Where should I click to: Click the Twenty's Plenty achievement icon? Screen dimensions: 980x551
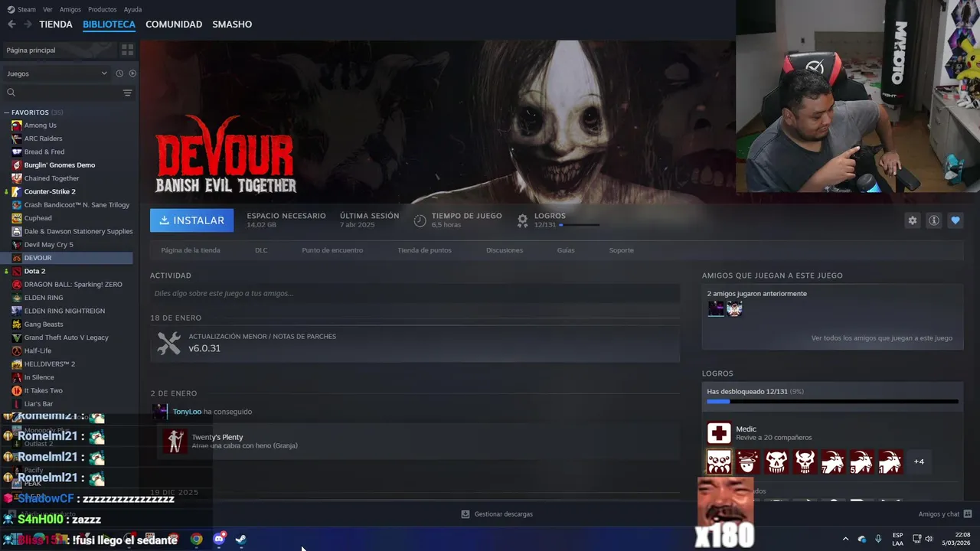pos(175,441)
